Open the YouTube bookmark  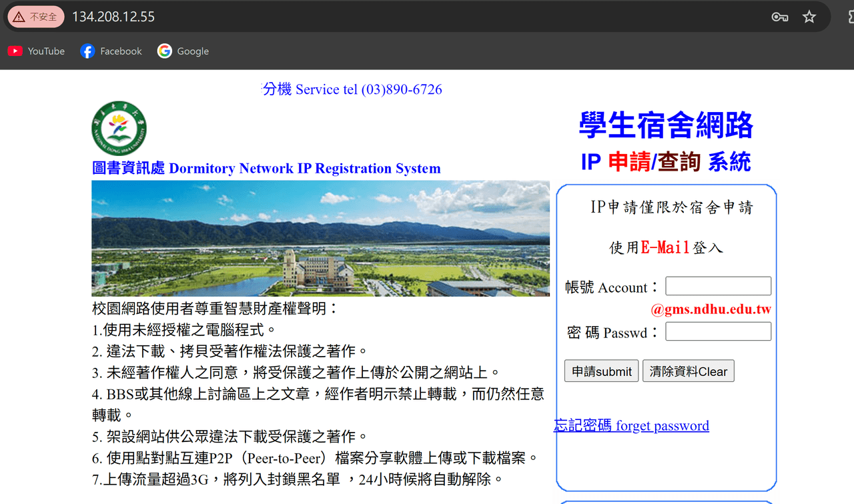(36, 51)
